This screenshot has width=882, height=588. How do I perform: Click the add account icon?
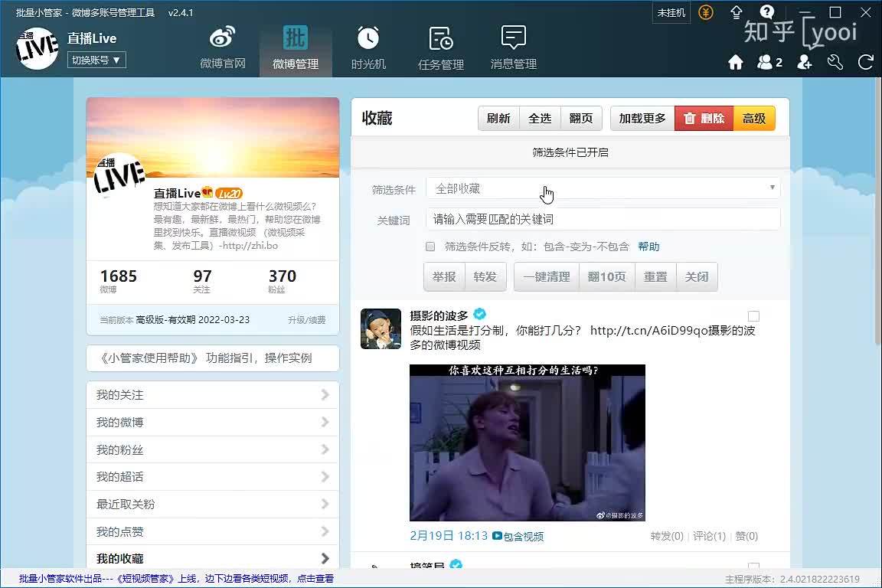pos(805,62)
